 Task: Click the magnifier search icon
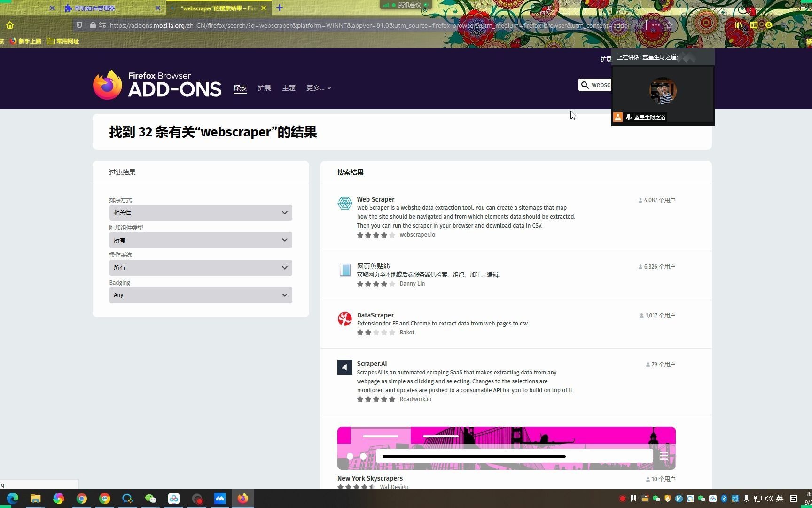pyautogui.click(x=585, y=85)
